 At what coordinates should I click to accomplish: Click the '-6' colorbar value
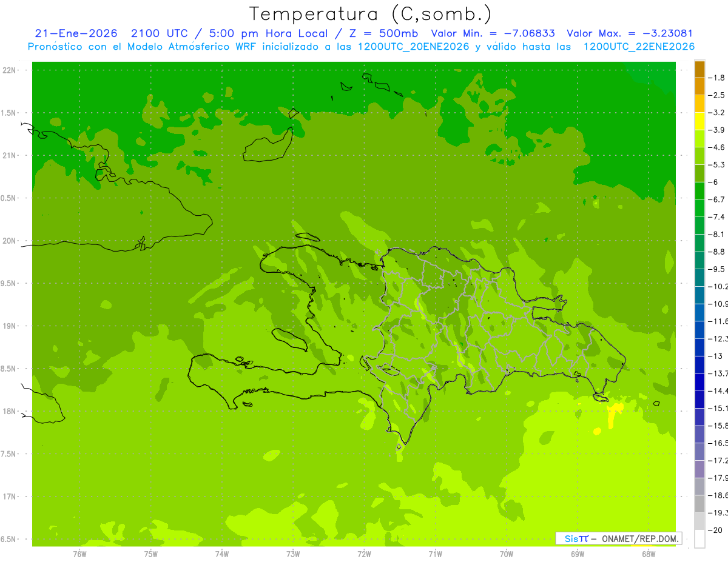pos(714,182)
